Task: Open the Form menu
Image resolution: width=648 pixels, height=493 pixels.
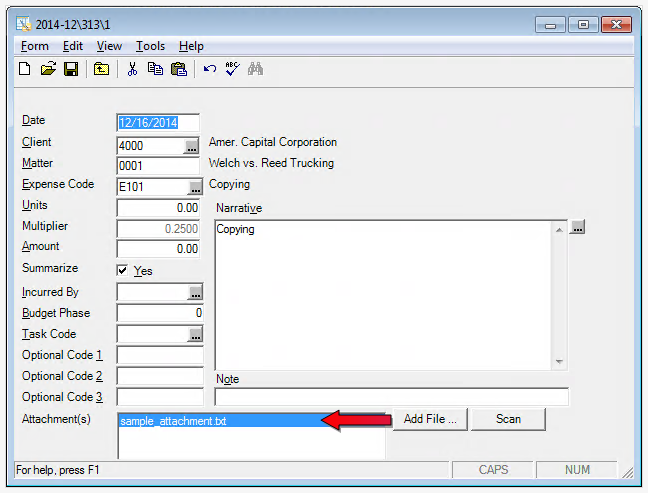Action: [x=34, y=46]
